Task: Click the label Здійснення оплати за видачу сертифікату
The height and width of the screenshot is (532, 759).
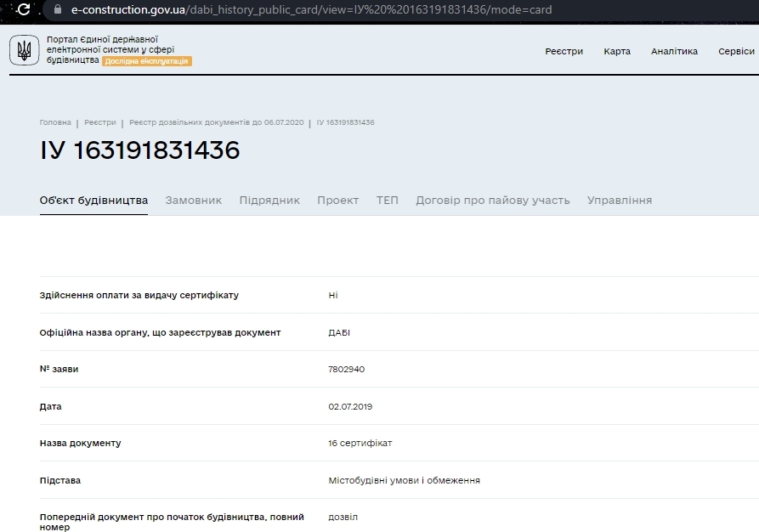Action: (x=139, y=295)
